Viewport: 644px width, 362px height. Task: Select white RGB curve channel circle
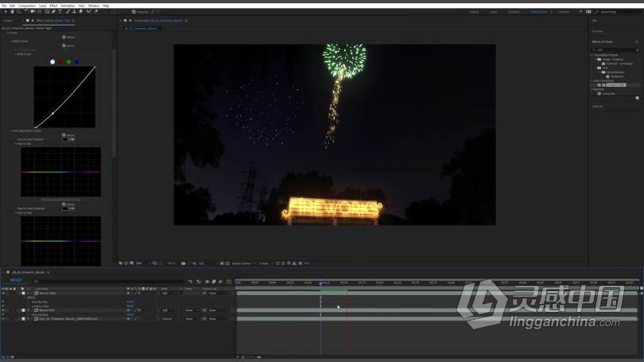click(x=52, y=62)
